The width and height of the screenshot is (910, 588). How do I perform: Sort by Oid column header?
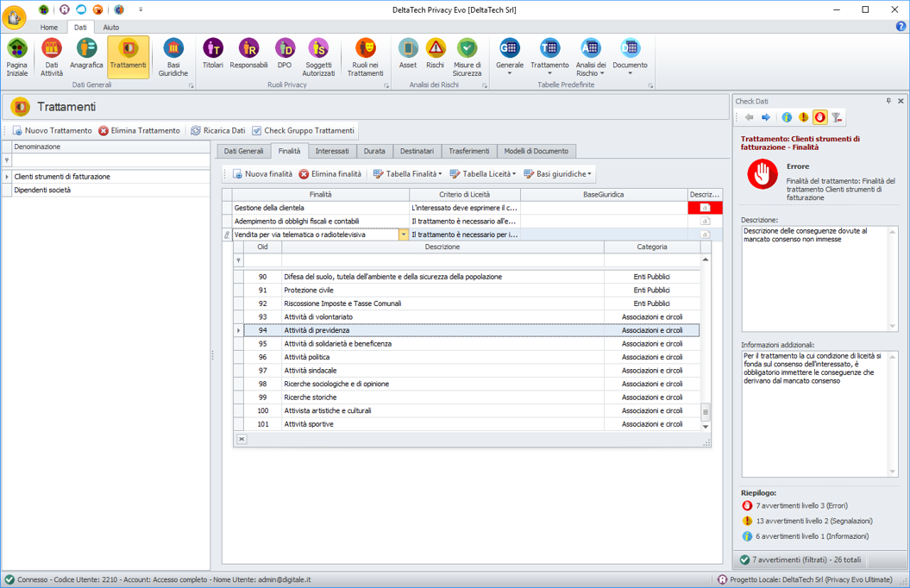[x=262, y=247]
